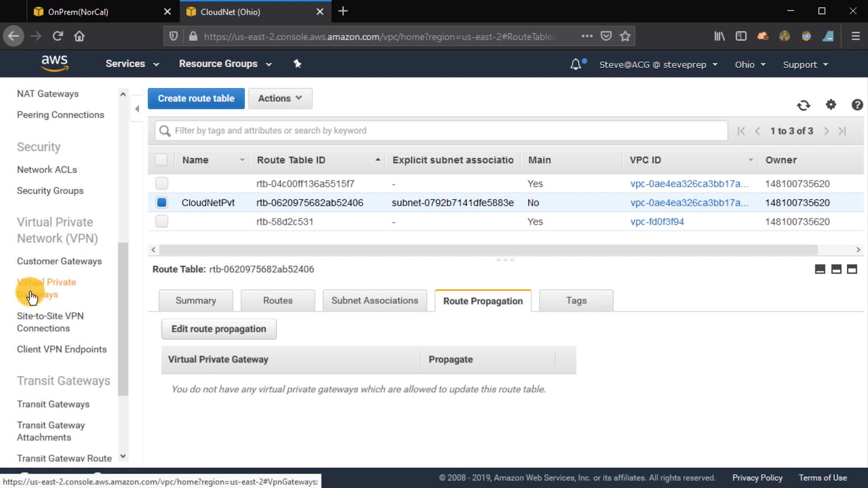Image resolution: width=868 pixels, height=488 pixels.
Task: Bookmark this page with star icon
Action: (625, 36)
